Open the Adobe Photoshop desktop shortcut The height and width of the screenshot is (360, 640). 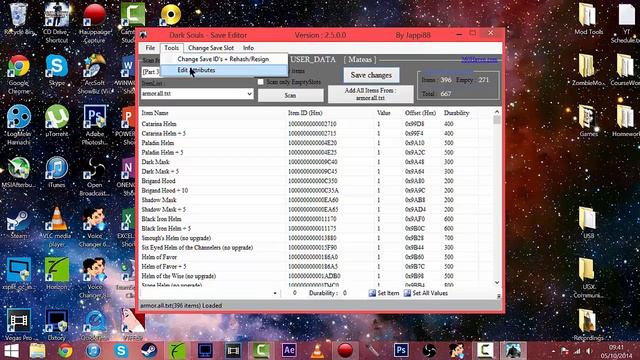tap(95, 124)
